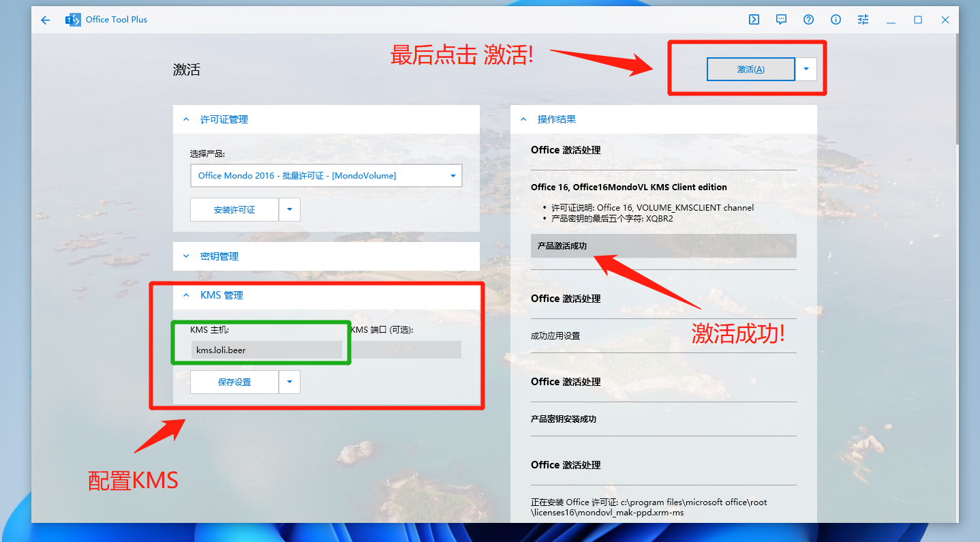Image resolution: width=980 pixels, height=542 pixels.
Task: Collapse the 操作结果 section
Action: 664,119
